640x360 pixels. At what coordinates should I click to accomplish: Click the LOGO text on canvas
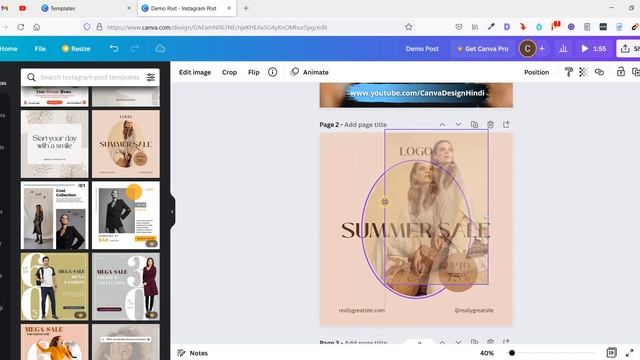(416, 151)
